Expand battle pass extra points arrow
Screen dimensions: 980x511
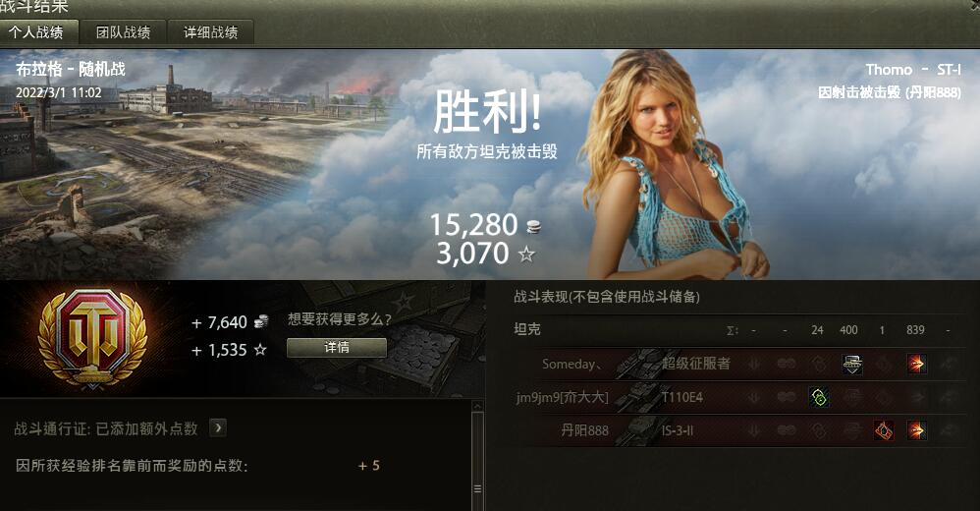tap(217, 427)
